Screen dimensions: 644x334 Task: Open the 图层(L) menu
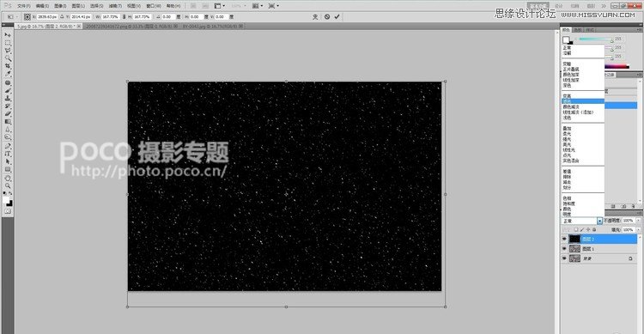pyautogui.click(x=78, y=6)
